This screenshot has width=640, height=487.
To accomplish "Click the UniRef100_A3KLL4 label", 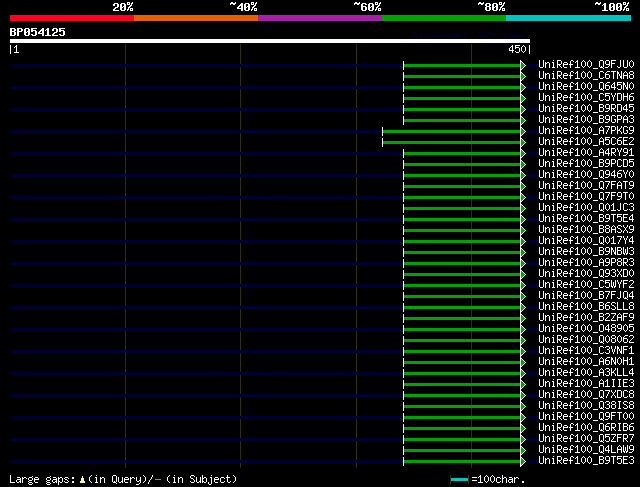I will 586,373.
